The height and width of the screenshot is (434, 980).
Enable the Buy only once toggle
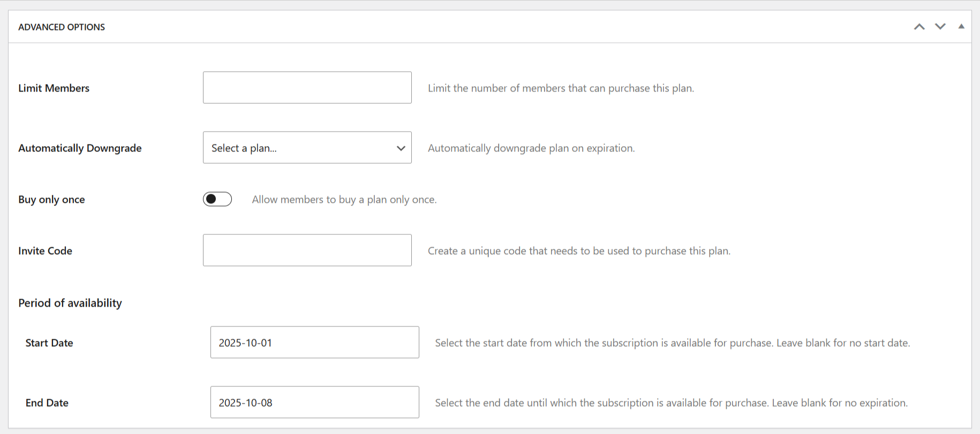tap(217, 199)
